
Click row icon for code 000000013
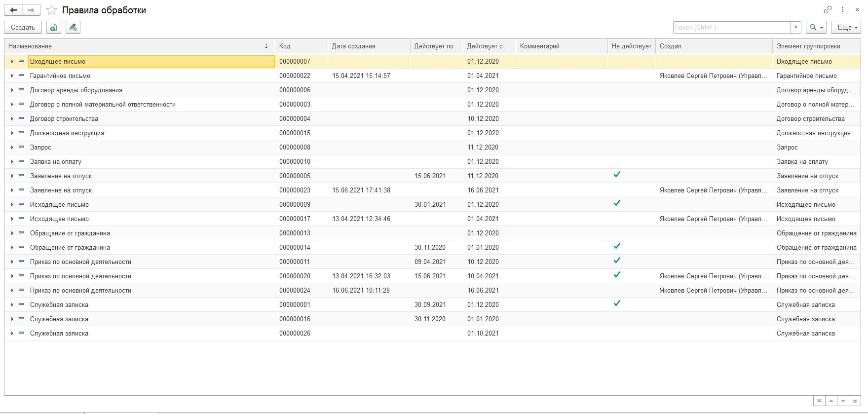(x=21, y=233)
